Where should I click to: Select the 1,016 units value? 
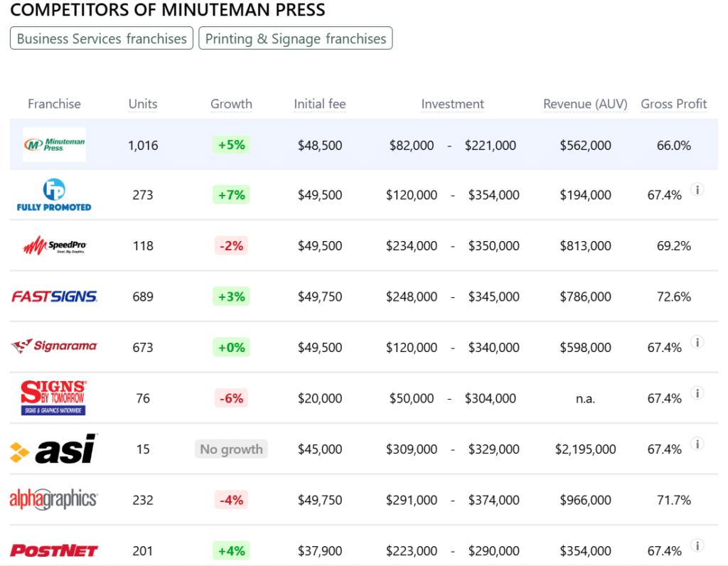143,145
